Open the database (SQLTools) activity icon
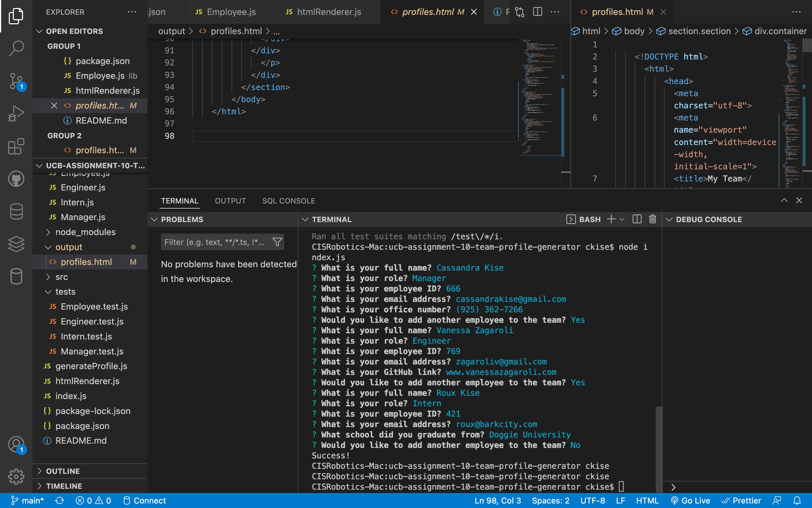This screenshot has width=812, height=508. point(16,211)
